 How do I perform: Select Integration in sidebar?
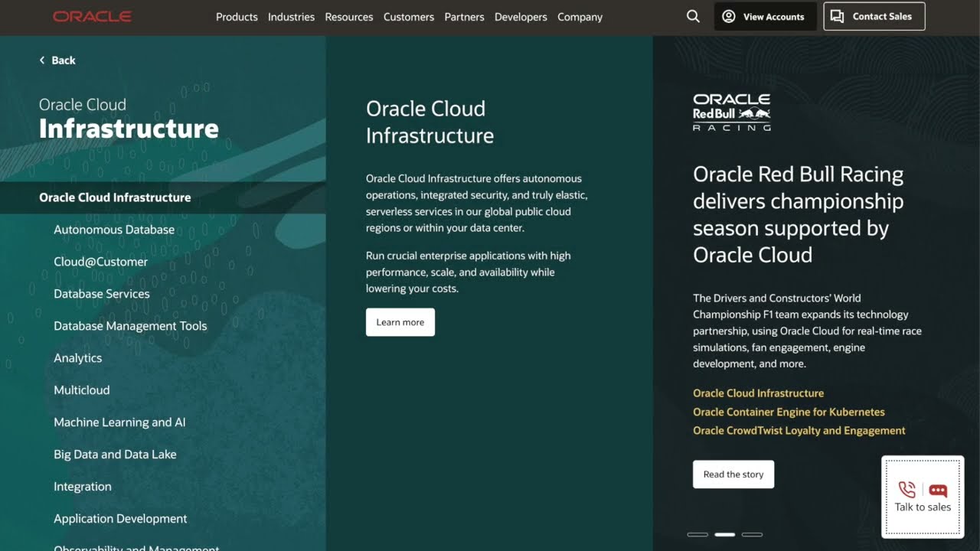(x=83, y=487)
